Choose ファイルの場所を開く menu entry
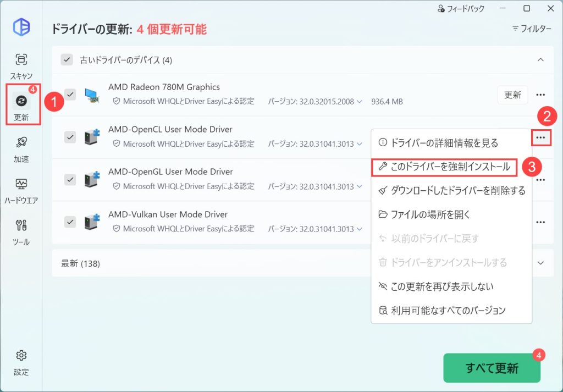Screen dimensions: 563x392 [x=451, y=214]
